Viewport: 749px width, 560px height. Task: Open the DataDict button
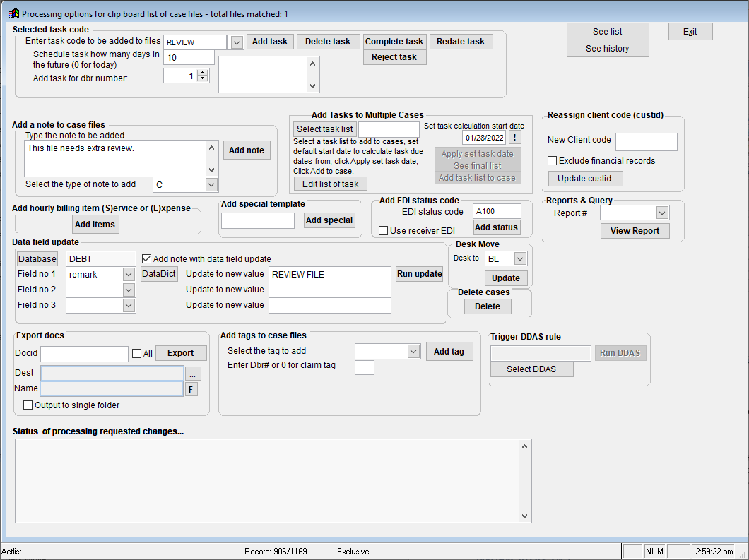[159, 274]
